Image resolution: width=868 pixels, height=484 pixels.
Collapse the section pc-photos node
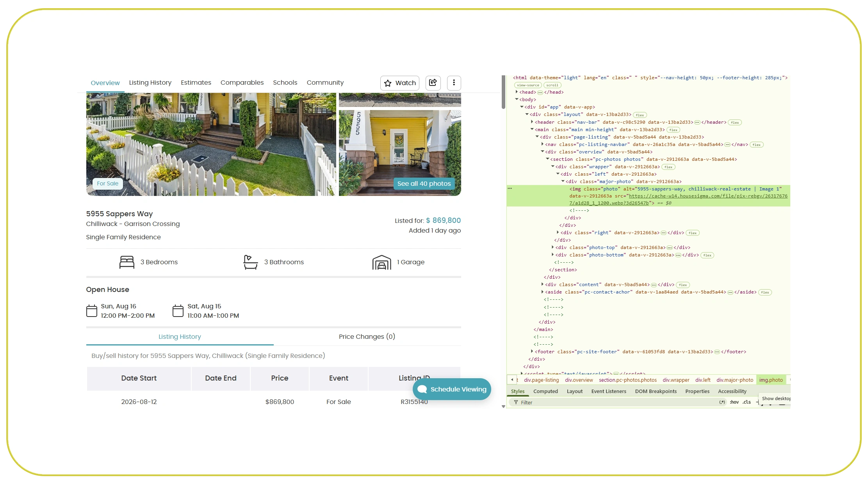(x=547, y=159)
